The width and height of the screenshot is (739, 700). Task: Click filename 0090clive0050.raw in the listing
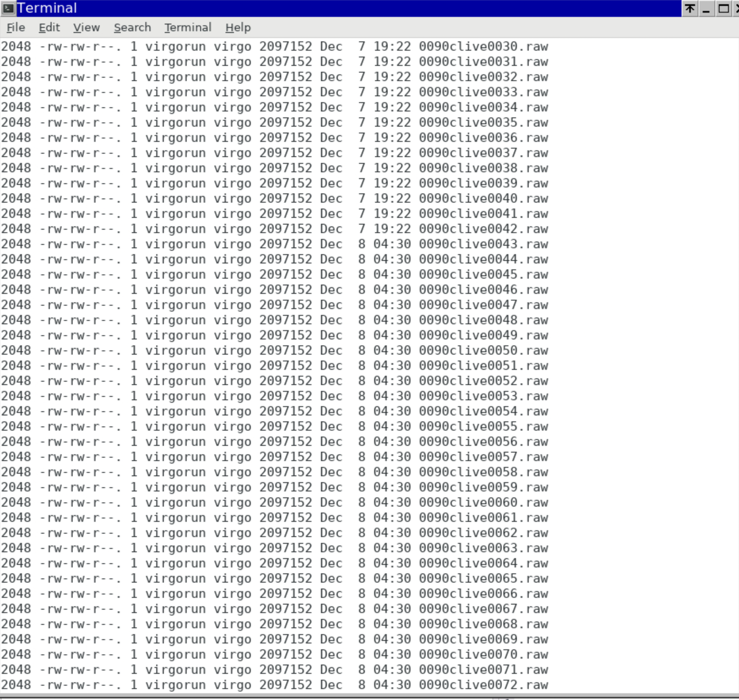[x=483, y=350]
